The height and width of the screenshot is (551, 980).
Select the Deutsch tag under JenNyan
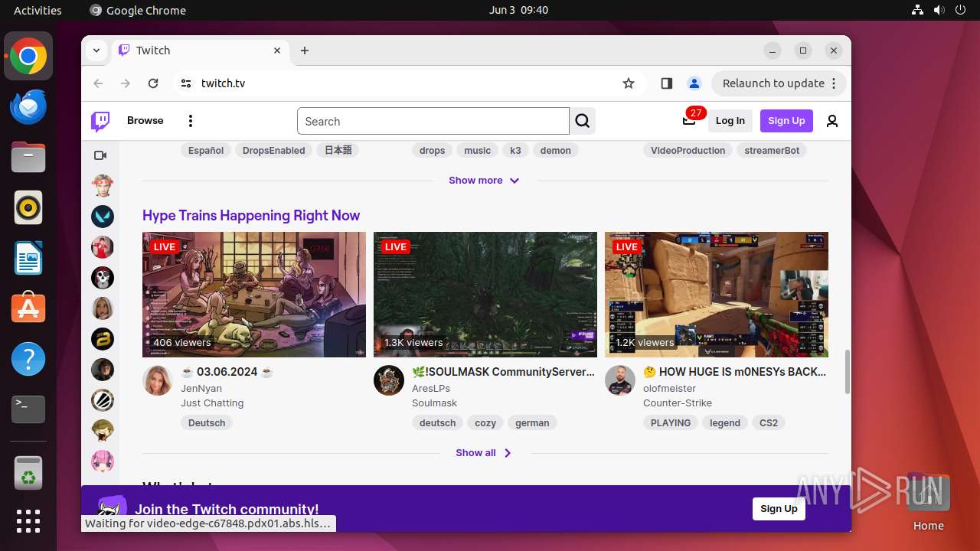coord(207,422)
